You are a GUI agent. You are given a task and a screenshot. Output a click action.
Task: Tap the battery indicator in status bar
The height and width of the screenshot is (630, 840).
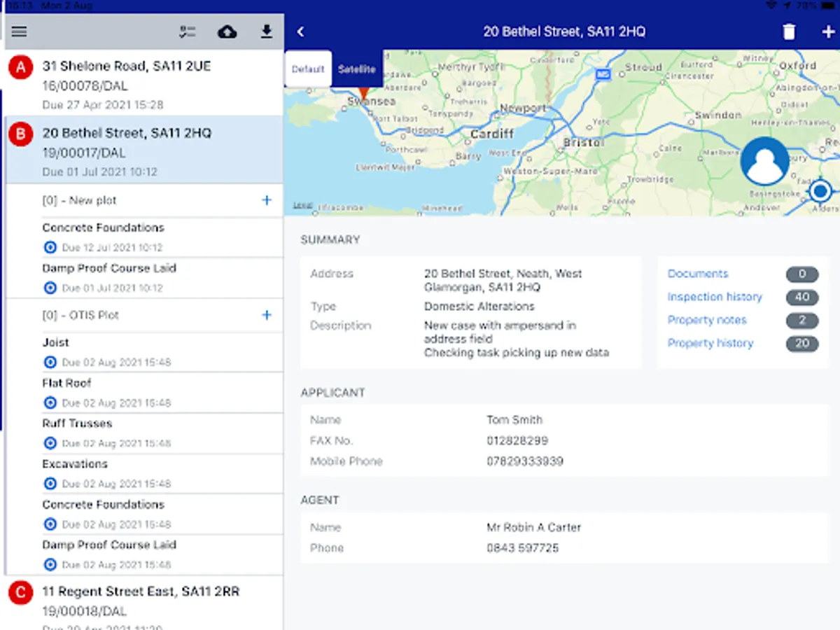tap(828, 5)
